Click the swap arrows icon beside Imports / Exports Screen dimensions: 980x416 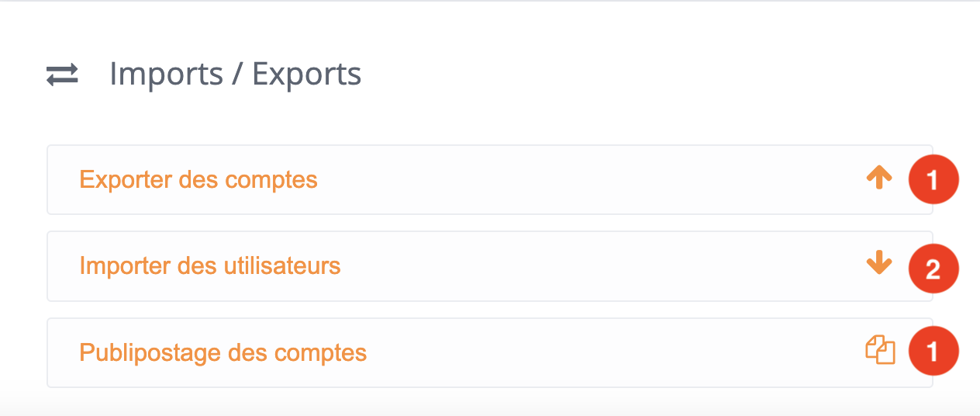pyautogui.click(x=62, y=75)
